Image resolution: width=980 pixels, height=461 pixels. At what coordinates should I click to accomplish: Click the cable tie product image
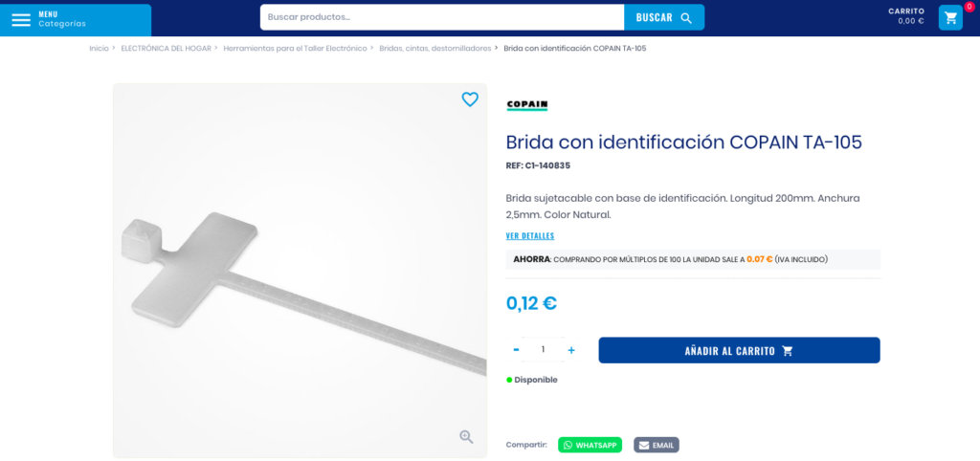[x=300, y=271]
